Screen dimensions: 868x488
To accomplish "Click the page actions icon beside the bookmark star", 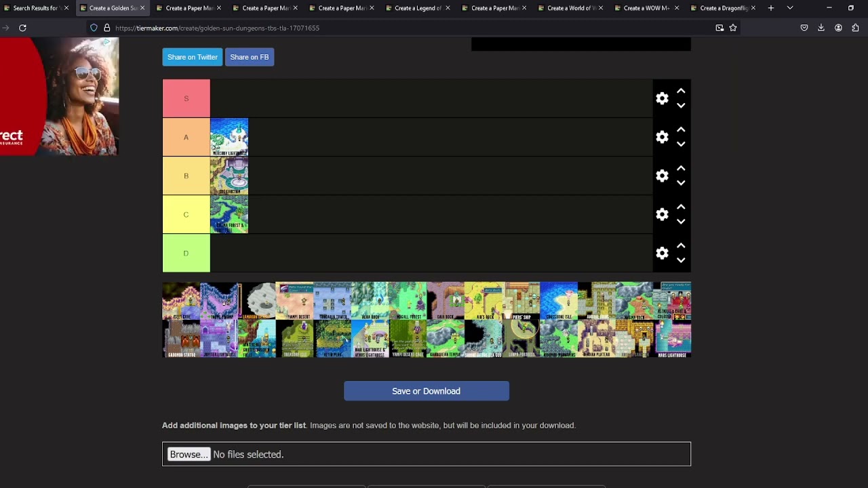I will [719, 28].
